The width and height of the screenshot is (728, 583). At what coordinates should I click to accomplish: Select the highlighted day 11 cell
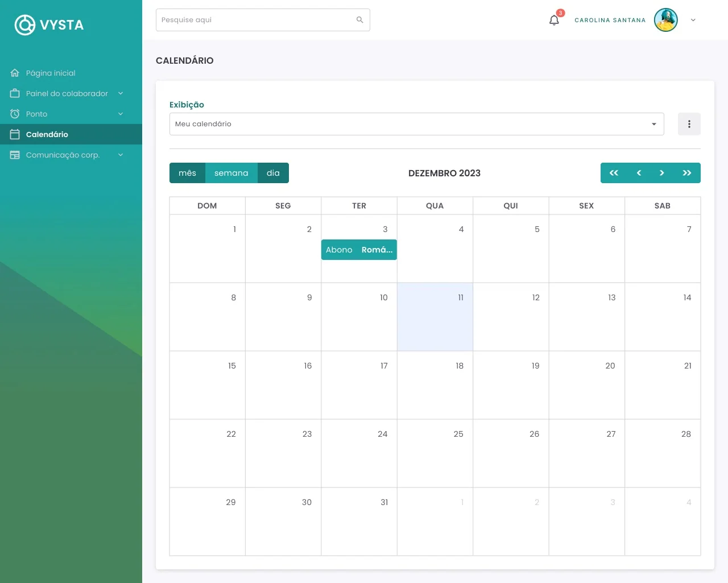tap(435, 317)
